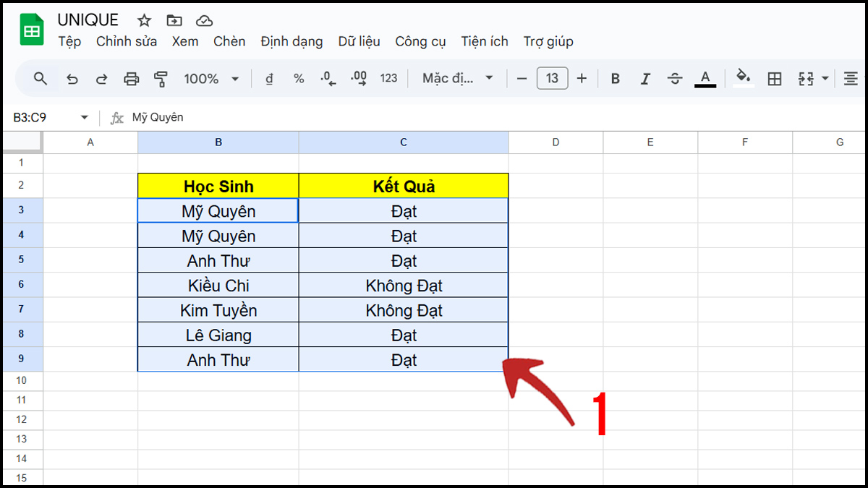
Task: Click the undo icon
Action: [x=72, y=78]
